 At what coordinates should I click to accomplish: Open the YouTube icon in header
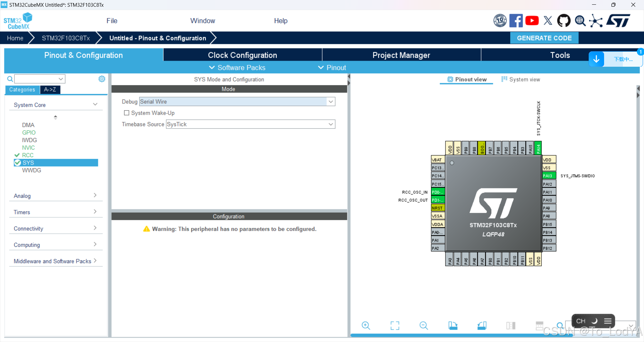pos(532,21)
